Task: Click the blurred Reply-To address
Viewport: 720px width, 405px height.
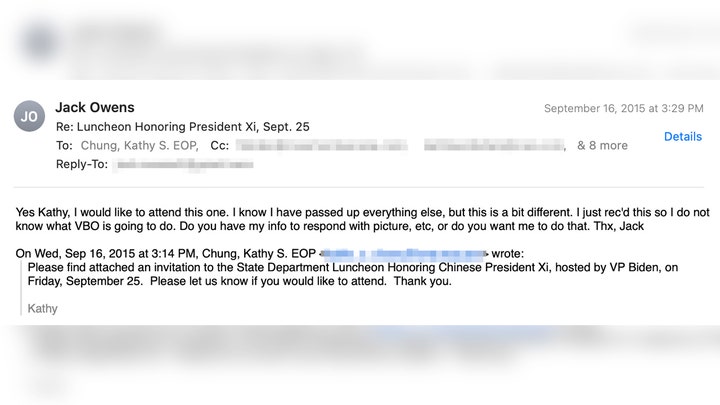Action: 184,164
